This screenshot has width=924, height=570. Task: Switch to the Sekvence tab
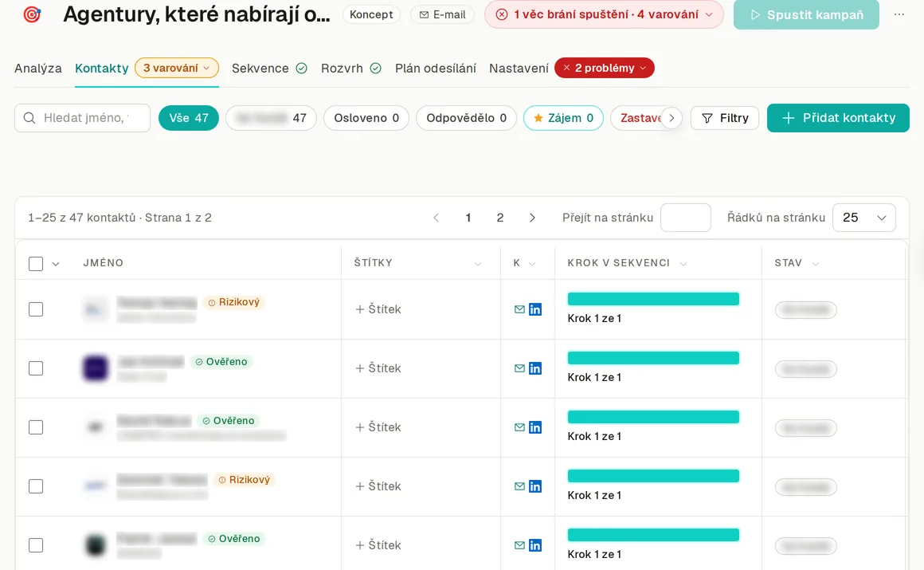(260, 69)
